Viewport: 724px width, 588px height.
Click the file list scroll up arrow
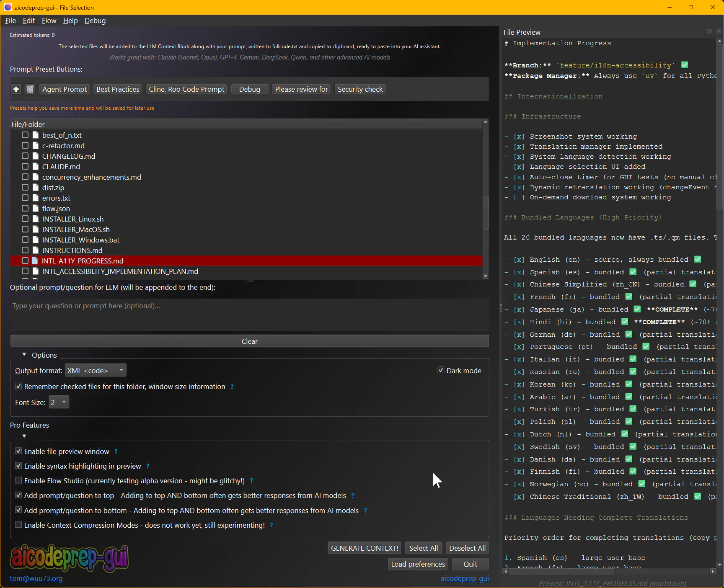(x=486, y=122)
